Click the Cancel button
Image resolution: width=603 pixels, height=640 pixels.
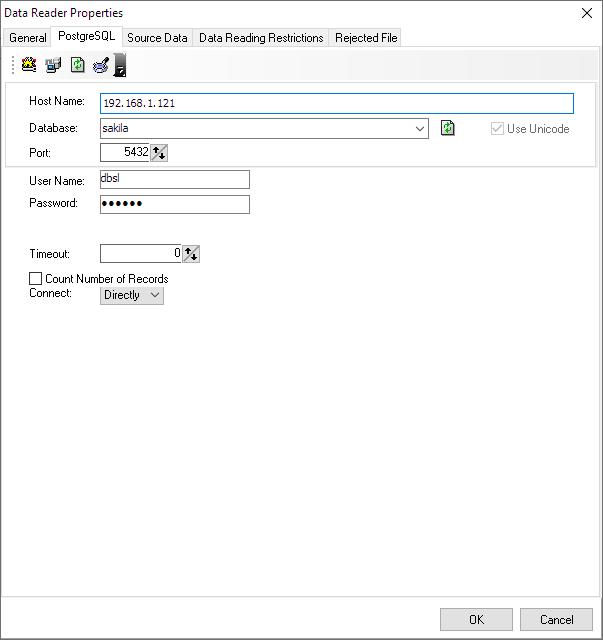tap(556, 620)
